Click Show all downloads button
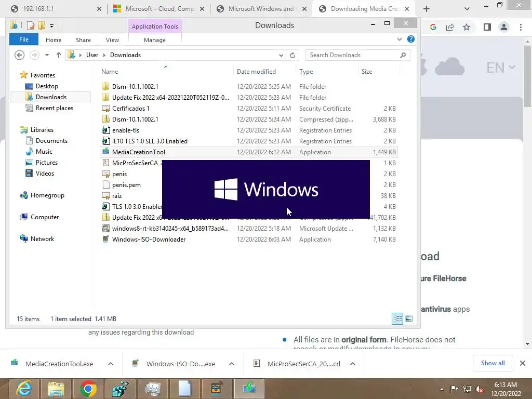532x399 pixels. tap(493, 363)
